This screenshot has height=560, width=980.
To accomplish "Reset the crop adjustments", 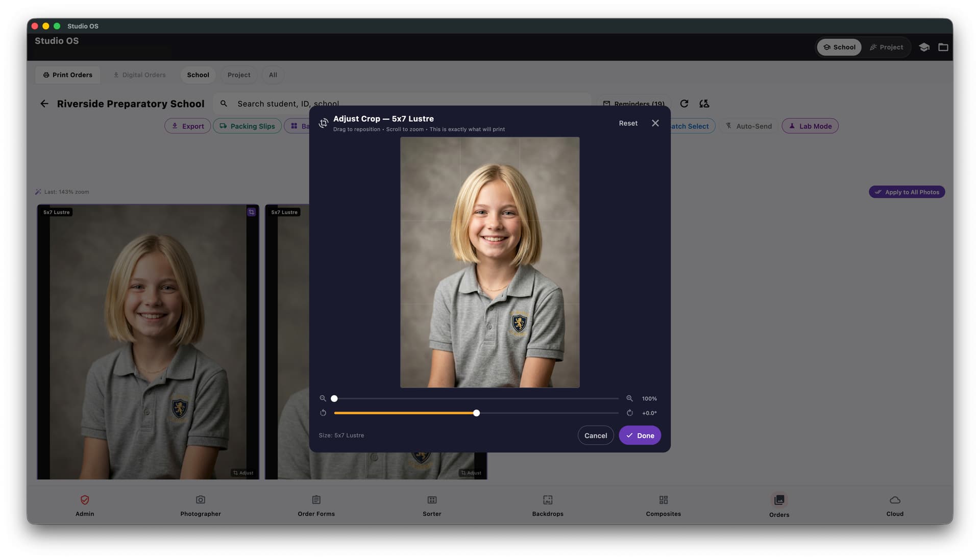I will [x=628, y=123].
